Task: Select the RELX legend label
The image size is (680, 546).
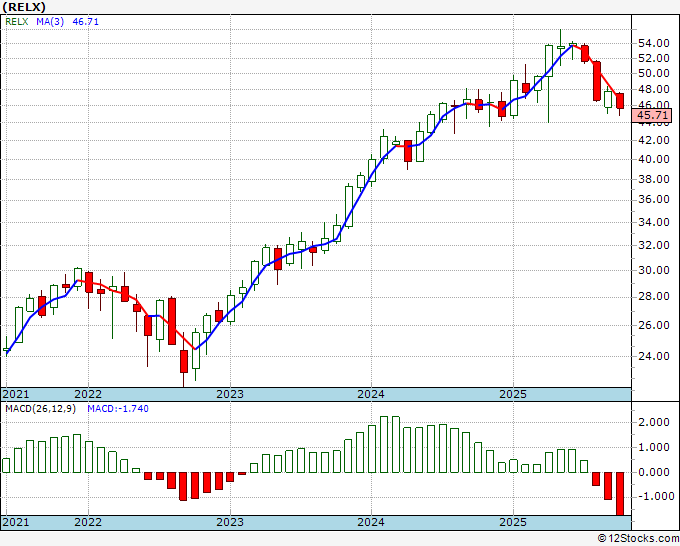Action: [16, 21]
